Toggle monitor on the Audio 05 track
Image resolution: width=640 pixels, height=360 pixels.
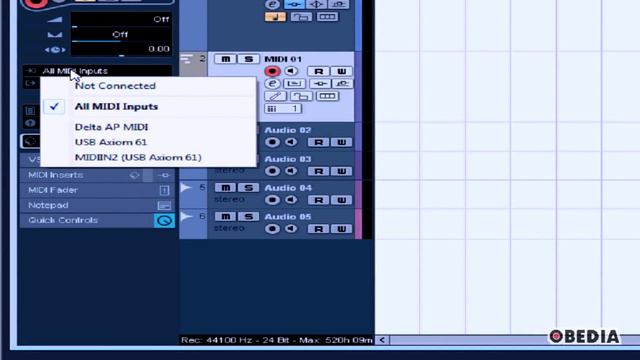click(291, 229)
